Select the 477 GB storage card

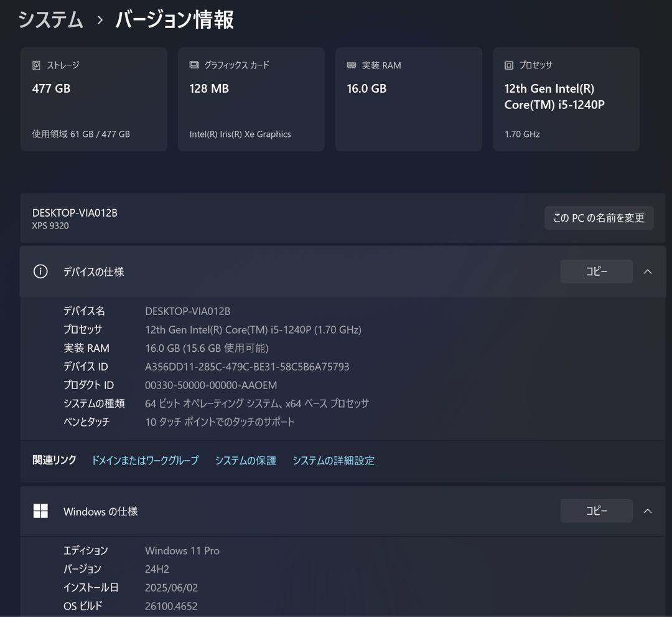(93, 98)
